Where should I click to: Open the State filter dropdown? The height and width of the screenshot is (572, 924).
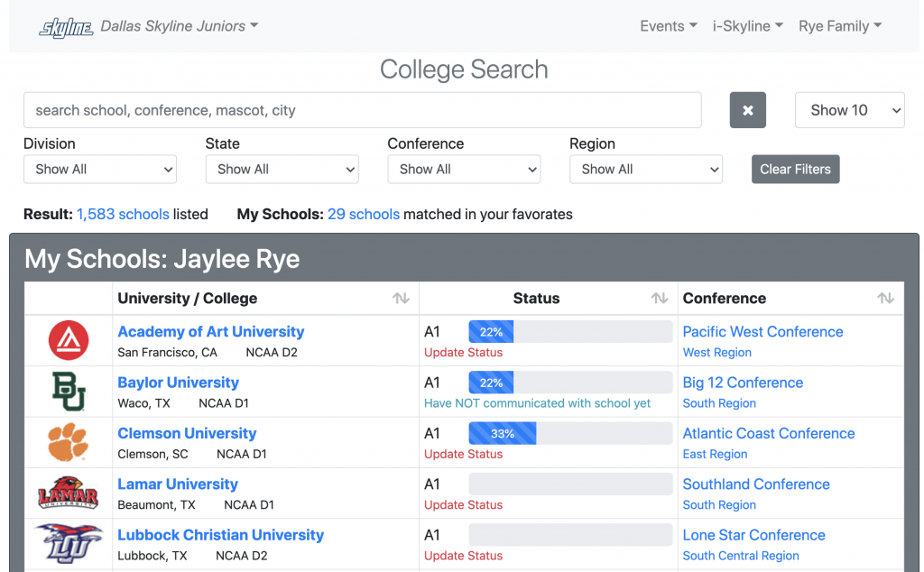tap(282, 169)
